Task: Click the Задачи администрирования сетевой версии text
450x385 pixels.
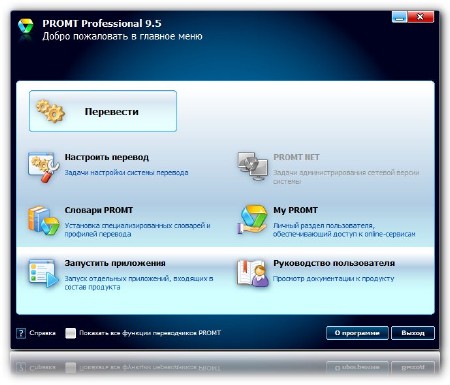Action: (346, 177)
